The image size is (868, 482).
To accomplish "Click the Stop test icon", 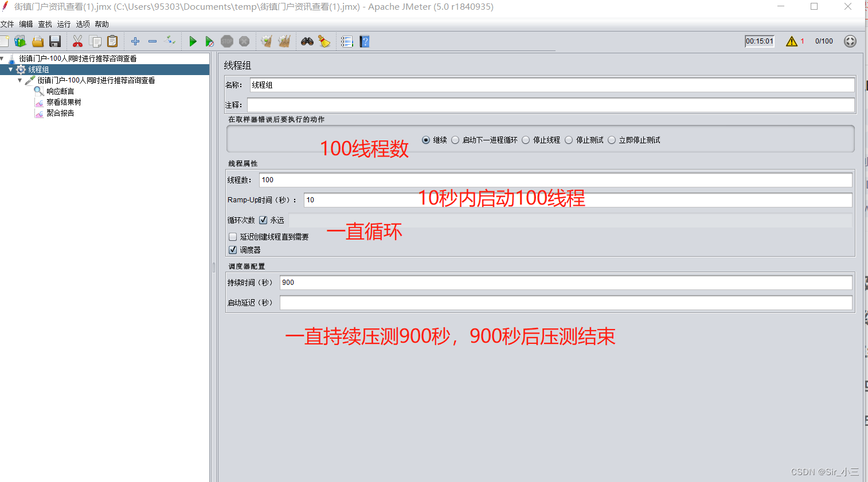I will [x=227, y=41].
